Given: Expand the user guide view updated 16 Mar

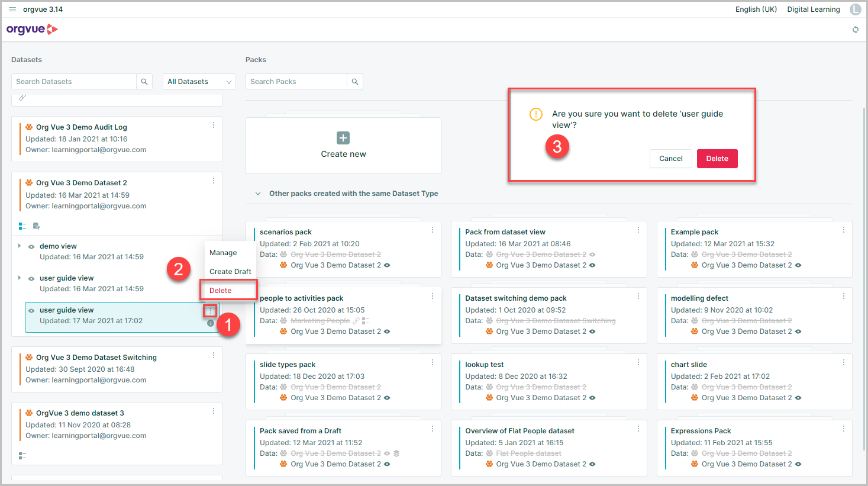Looking at the screenshot, I should (20, 278).
